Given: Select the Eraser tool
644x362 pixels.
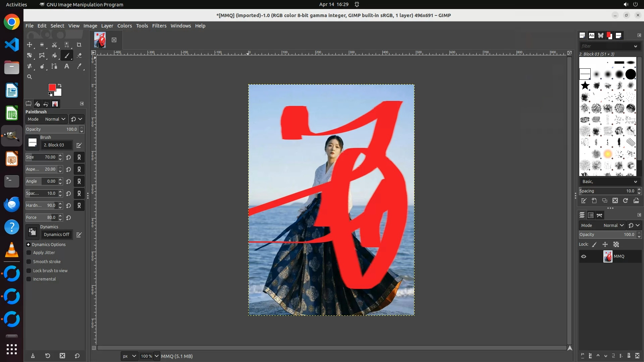Looking at the screenshot, I should pos(79,55).
